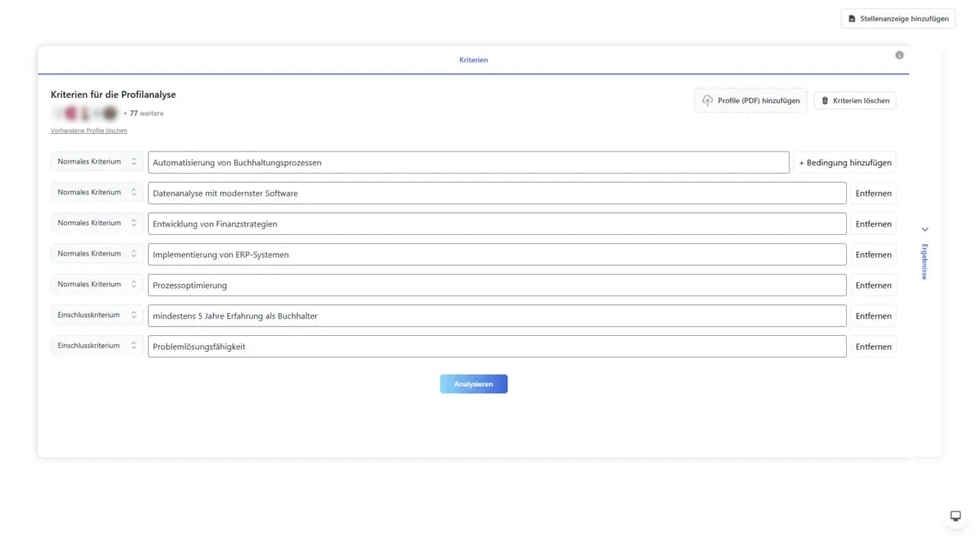Open Einschlusskriterium dropdown for 5 Jahre Erfahrung
Image resolution: width=980 pixels, height=541 pixels.
coord(96,314)
